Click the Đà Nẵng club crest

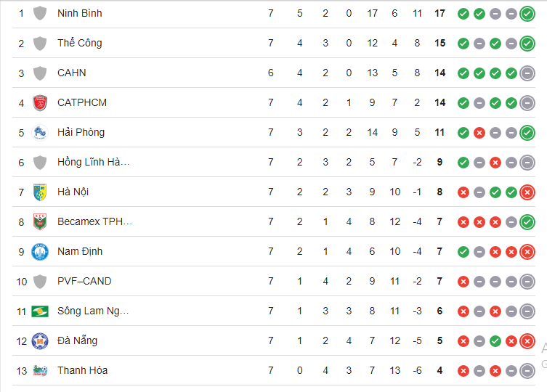[x=40, y=340]
